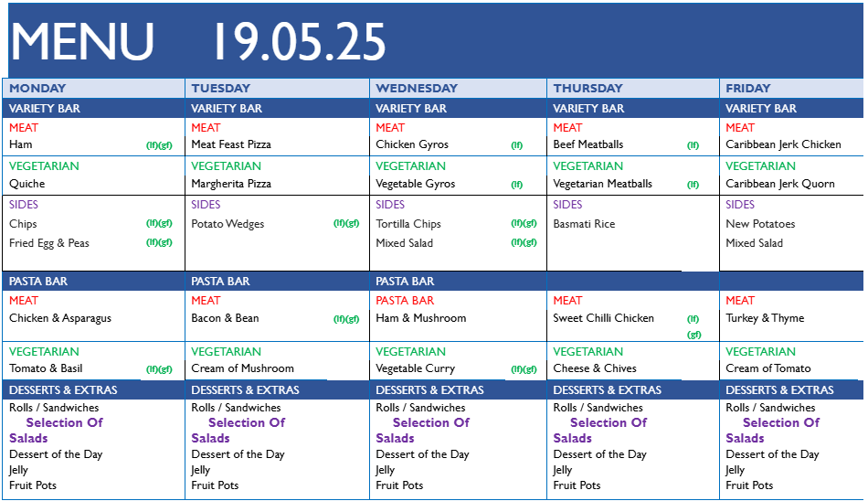Click the (lf)(gf) tag beside Potato Wedges
Image resolution: width=868 pixels, height=501 pixels.
pyautogui.click(x=346, y=223)
